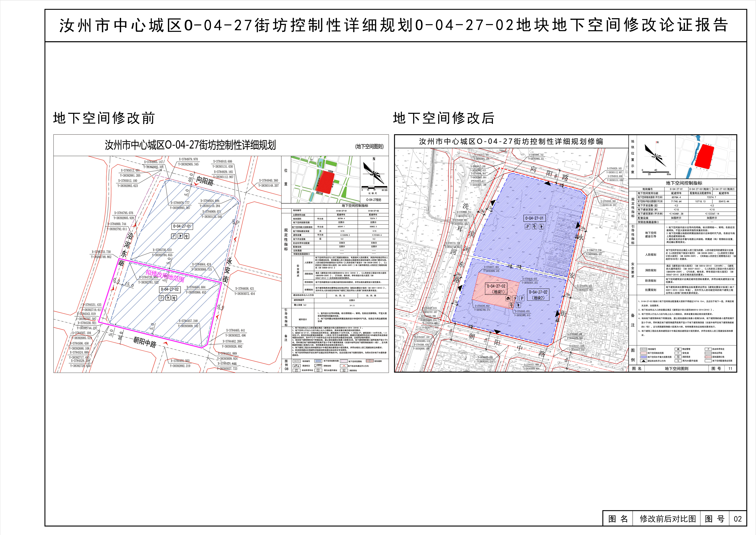Click the drawing number 02 at bottom right
Screen dimensions: 756x535
tap(738, 519)
